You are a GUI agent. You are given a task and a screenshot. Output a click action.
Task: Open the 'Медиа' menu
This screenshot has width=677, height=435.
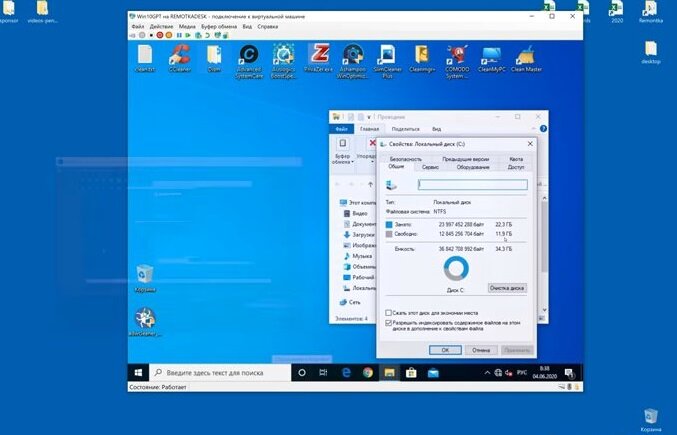click(x=187, y=27)
